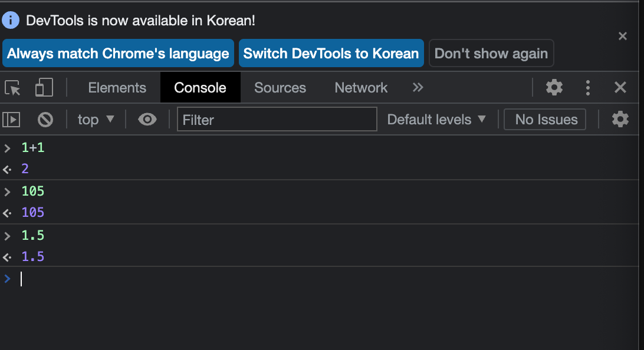644x350 pixels.
Task: Open the top JavaScript context dropdown
Action: (96, 120)
